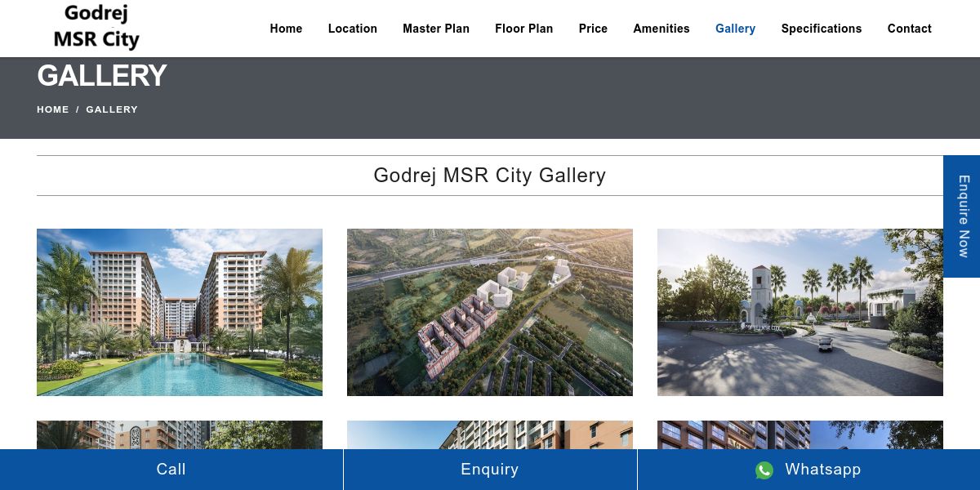The height and width of the screenshot is (490, 980).
Task: Tap the Enquiry button in the bottom bar
Action: click(490, 470)
